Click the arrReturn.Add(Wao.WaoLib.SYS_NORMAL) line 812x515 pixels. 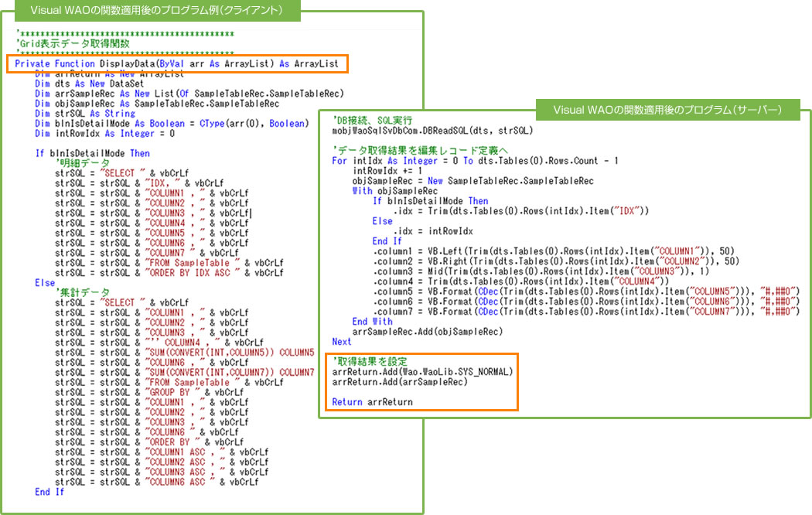[422, 372]
